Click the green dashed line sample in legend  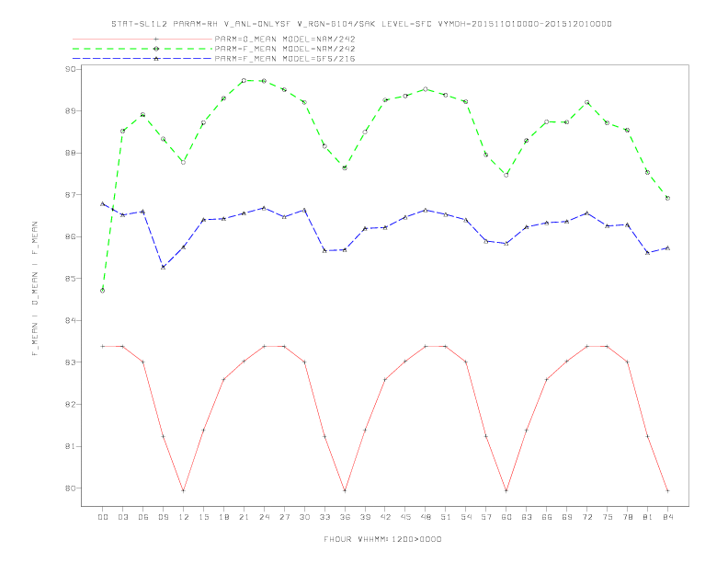pyautogui.click(x=142, y=49)
